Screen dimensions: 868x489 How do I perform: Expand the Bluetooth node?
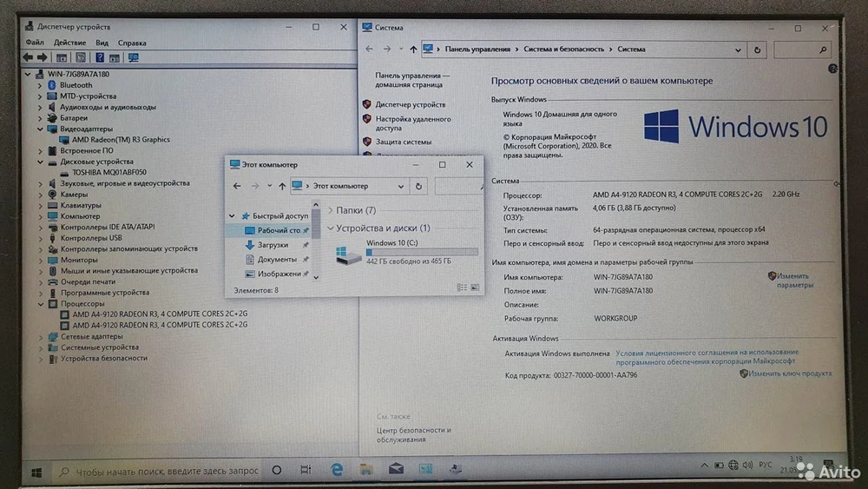[x=40, y=85]
